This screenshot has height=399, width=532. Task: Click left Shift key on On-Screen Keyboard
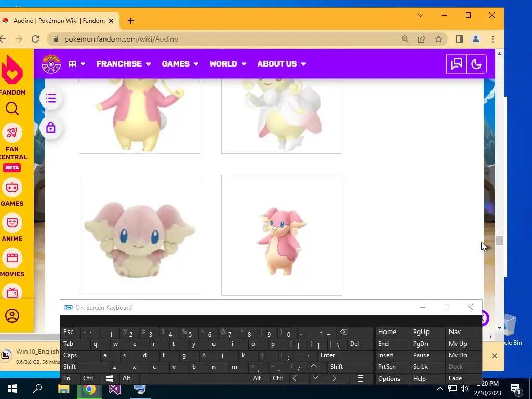(86, 367)
